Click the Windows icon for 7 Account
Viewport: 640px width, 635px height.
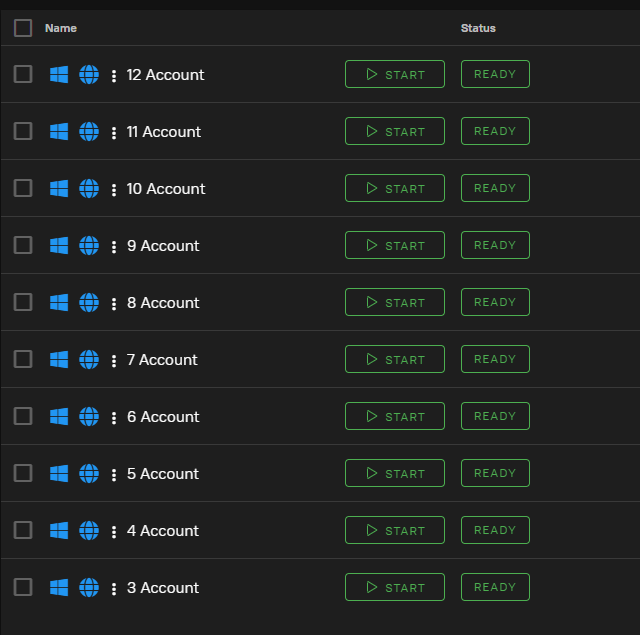(x=59, y=360)
